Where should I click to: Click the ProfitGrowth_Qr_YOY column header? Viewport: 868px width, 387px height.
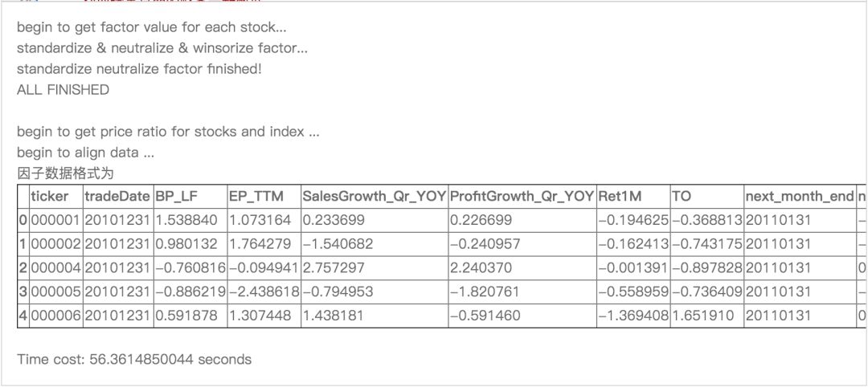pos(522,196)
